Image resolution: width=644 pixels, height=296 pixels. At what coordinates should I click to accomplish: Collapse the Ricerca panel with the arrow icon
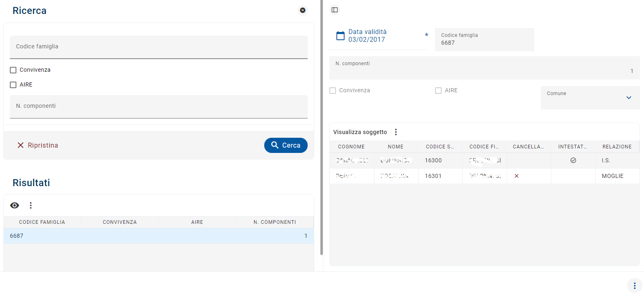tap(303, 10)
